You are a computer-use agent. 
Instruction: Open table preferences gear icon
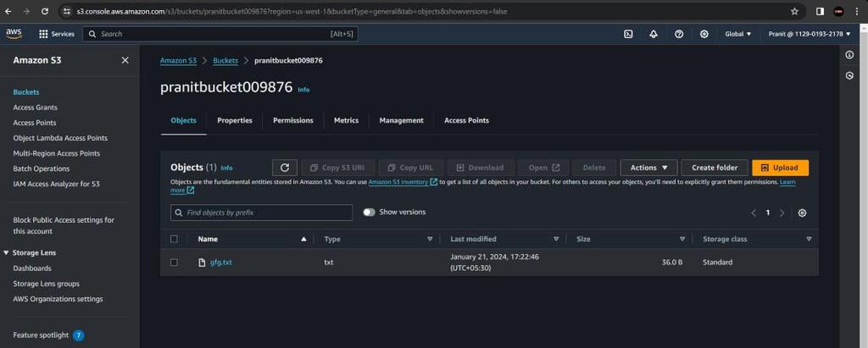[x=802, y=213]
